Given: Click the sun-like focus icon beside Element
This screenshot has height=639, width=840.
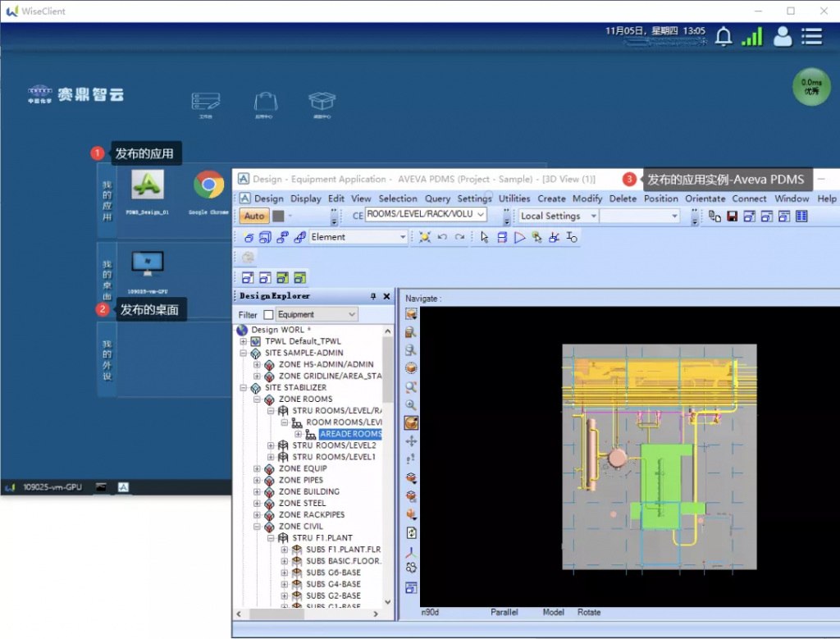Looking at the screenshot, I should point(424,237).
